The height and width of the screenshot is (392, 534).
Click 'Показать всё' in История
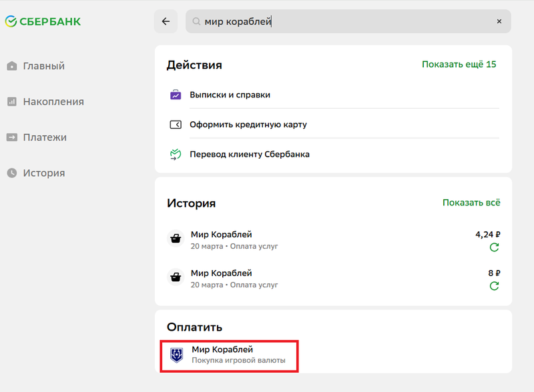coord(471,203)
